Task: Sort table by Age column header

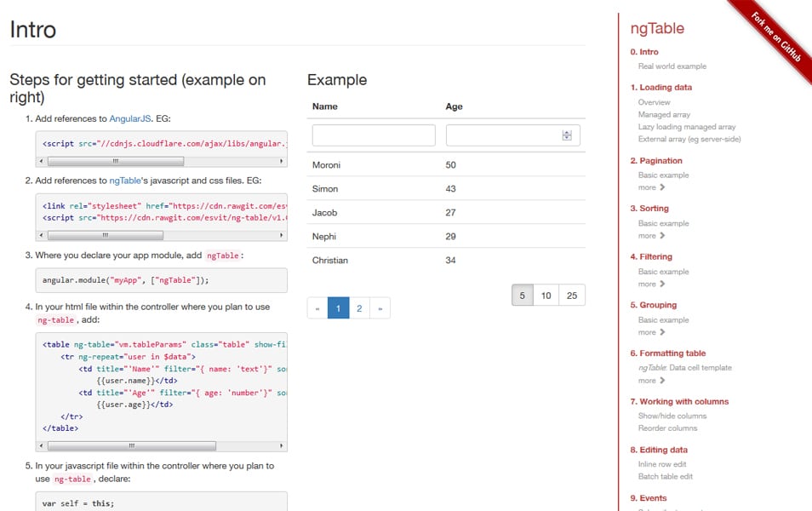Action: pyautogui.click(x=455, y=106)
